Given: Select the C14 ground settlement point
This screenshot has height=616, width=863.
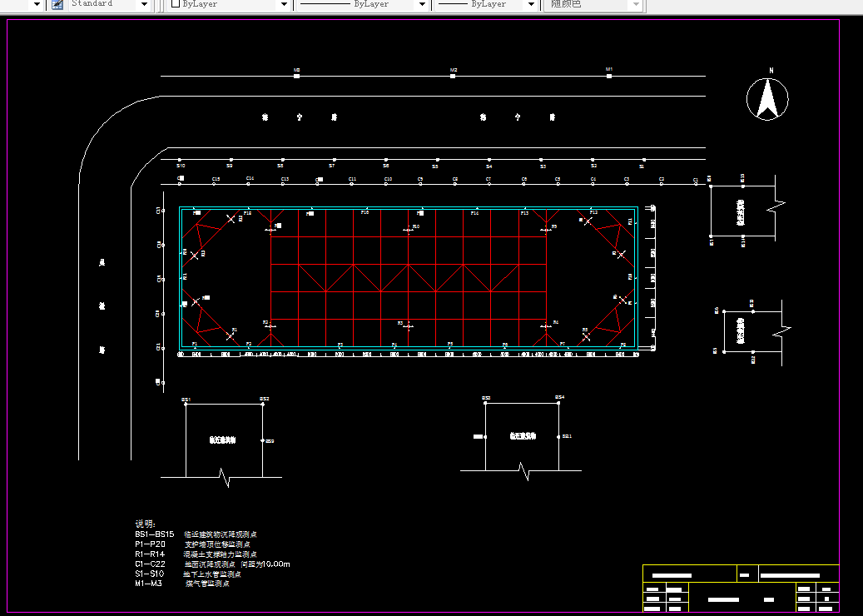Looking at the screenshot, I should tap(248, 184).
